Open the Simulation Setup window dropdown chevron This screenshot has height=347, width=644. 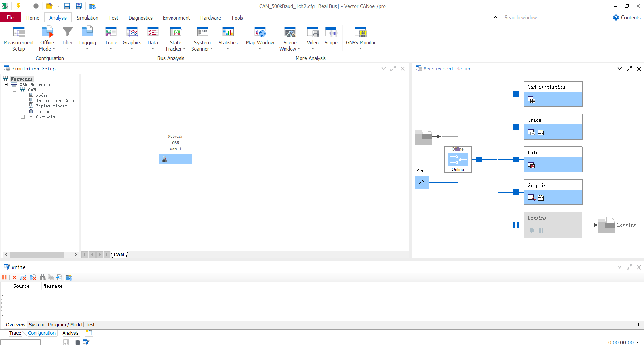pos(383,69)
